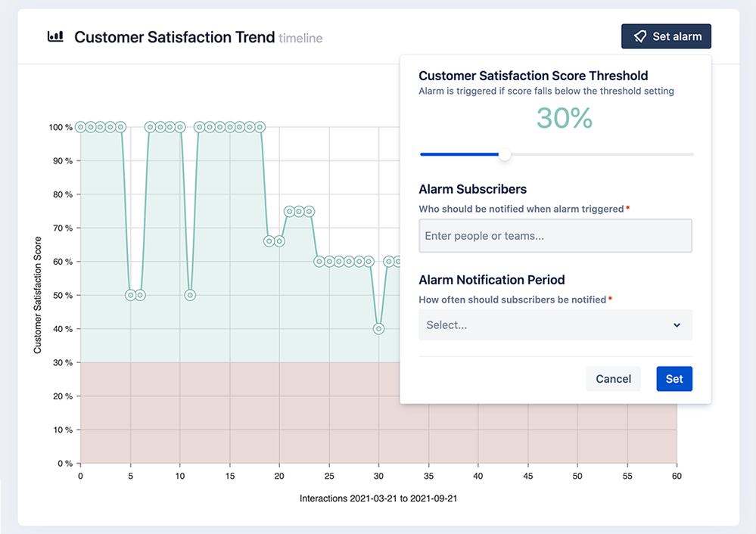Click the Enter people or teams field
Image resolution: width=756 pixels, height=534 pixels.
tap(555, 236)
